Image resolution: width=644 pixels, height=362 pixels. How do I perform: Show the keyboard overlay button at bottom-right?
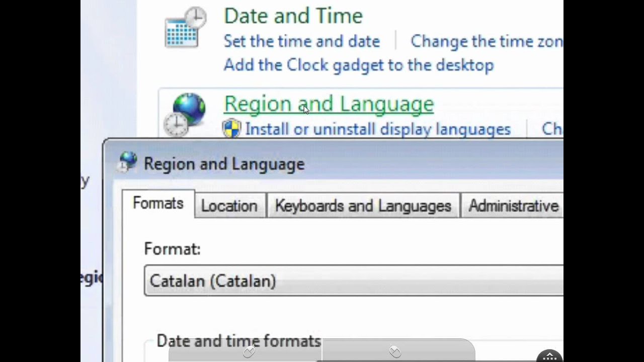pos(550,356)
